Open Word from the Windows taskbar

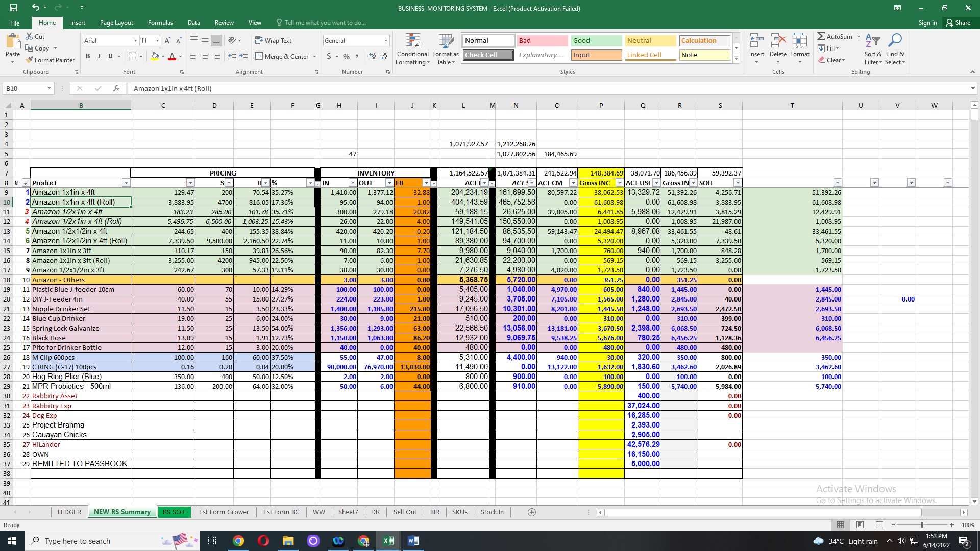[x=413, y=541]
